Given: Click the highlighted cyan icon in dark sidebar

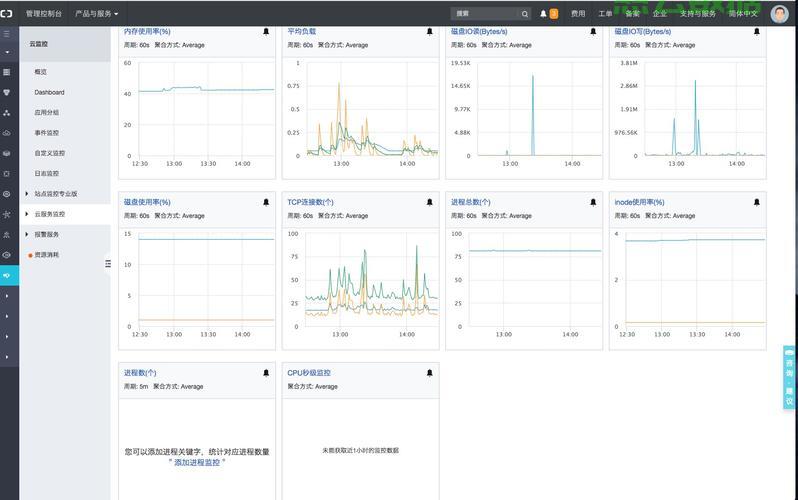Looking at the screenshot, I should coord(9,275).
